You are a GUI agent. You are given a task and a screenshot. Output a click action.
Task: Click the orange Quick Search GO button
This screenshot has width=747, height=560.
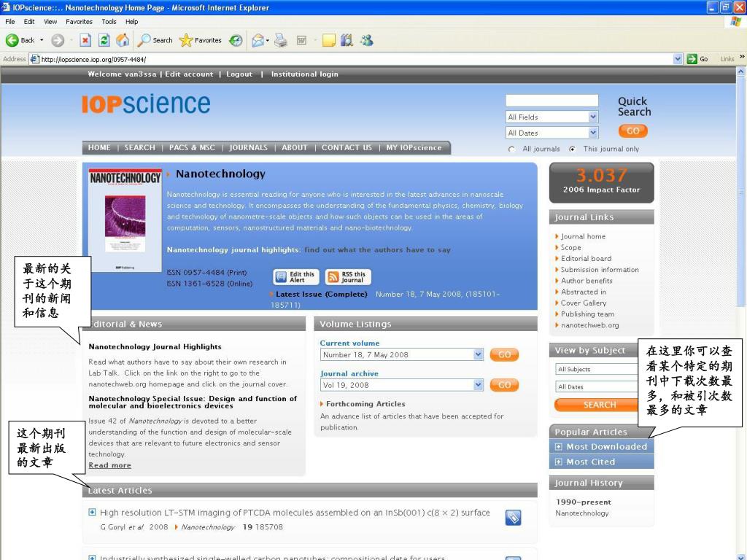pos(632,131)
